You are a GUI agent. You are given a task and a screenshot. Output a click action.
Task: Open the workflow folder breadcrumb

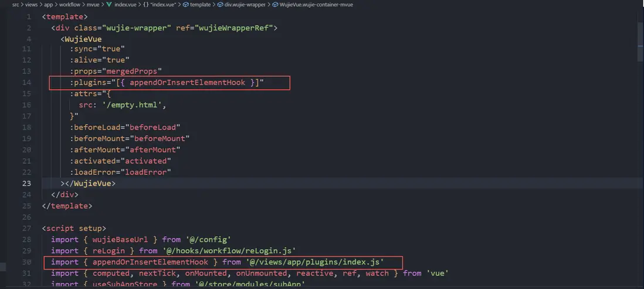69,5
